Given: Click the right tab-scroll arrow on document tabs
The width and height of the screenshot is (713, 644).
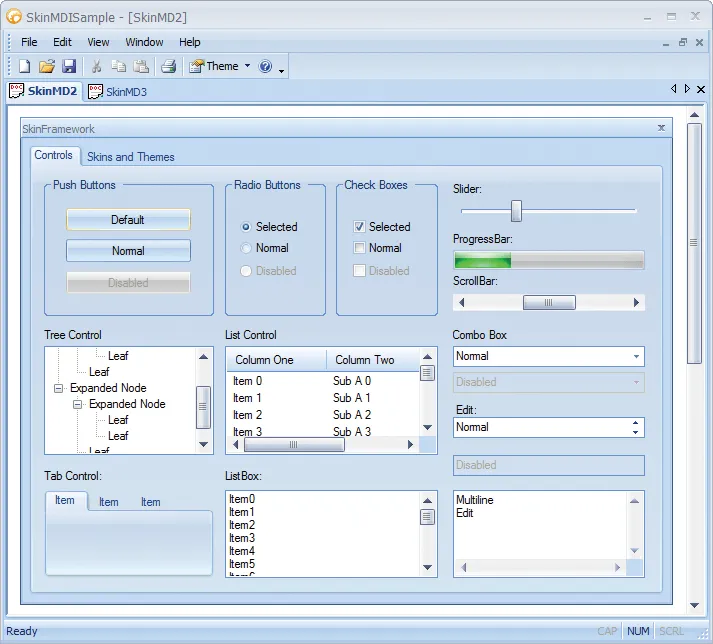Looking at the screenshot, I should [x=687, y=89].
